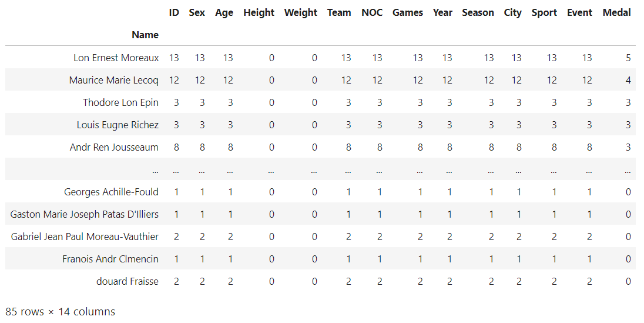
Task: Click Medal value 4 for Lecoq
Action: 628,80
